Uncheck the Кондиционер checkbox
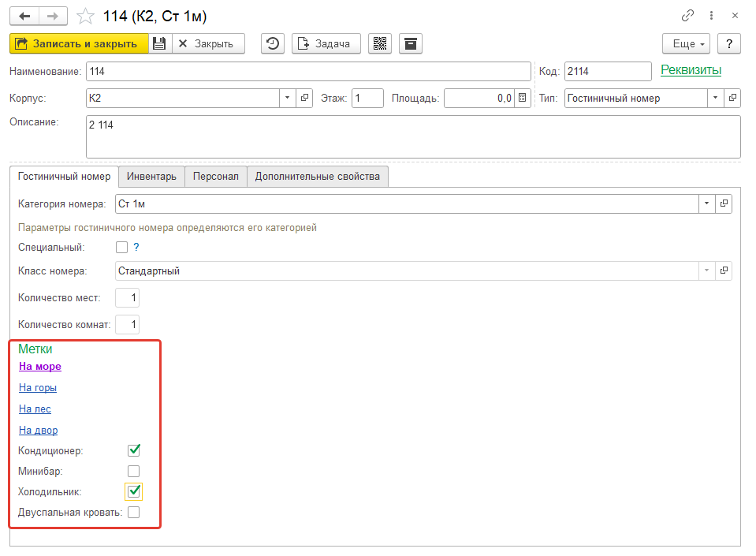 pyautogui.click(x=133, y=450)
